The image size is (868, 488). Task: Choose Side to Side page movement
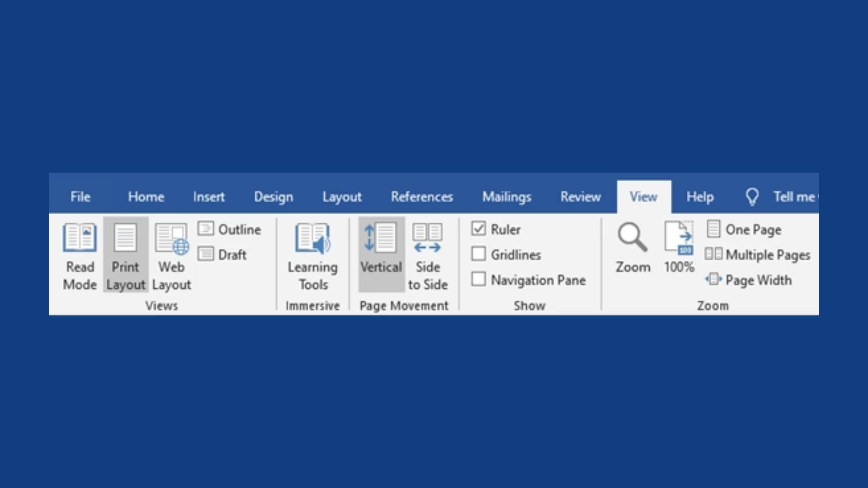click(x=428, y=256)
